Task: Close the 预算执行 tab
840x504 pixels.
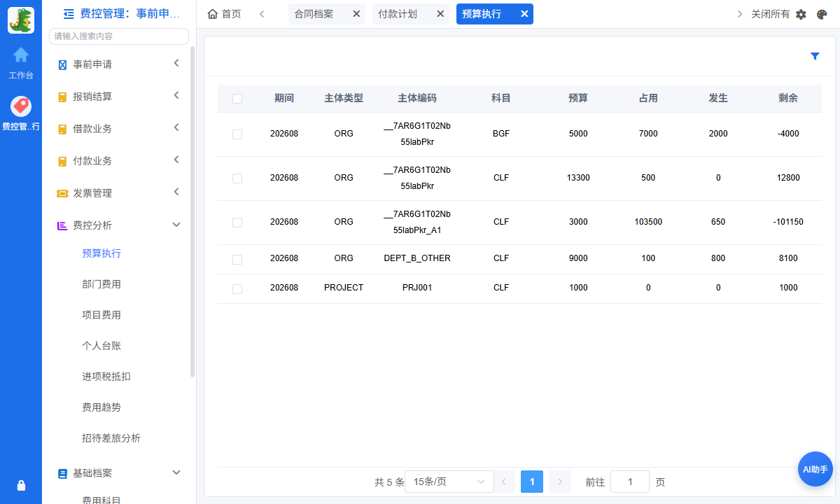Action: pos(524,14)
